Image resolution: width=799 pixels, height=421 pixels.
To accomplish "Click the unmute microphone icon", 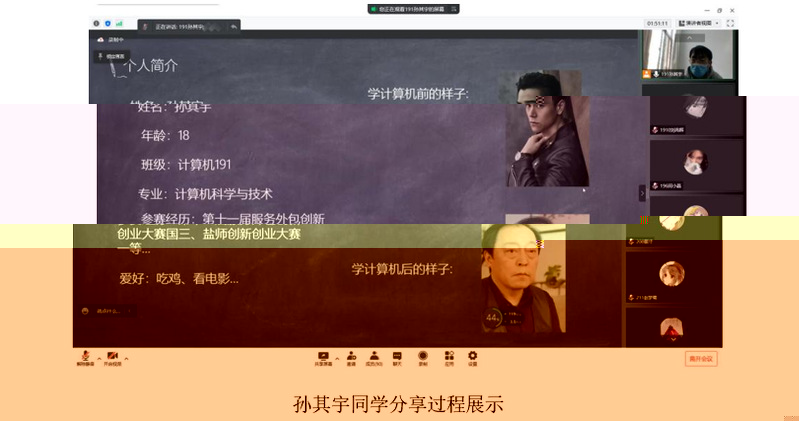I will point(85,357).
